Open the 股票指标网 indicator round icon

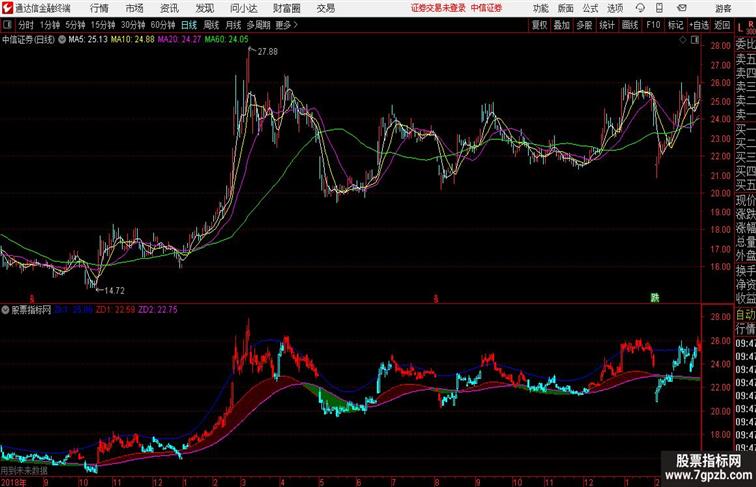click(x=5, y=310)
